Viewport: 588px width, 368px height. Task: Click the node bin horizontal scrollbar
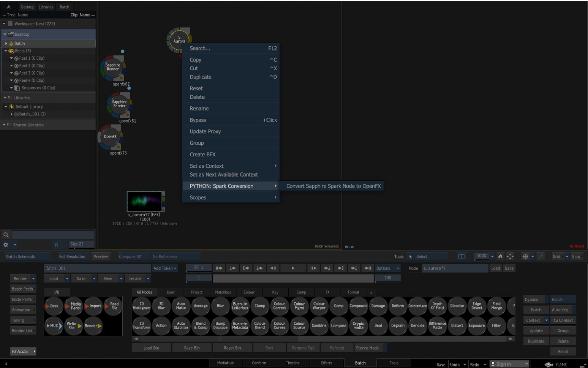(x=323, y=339)
